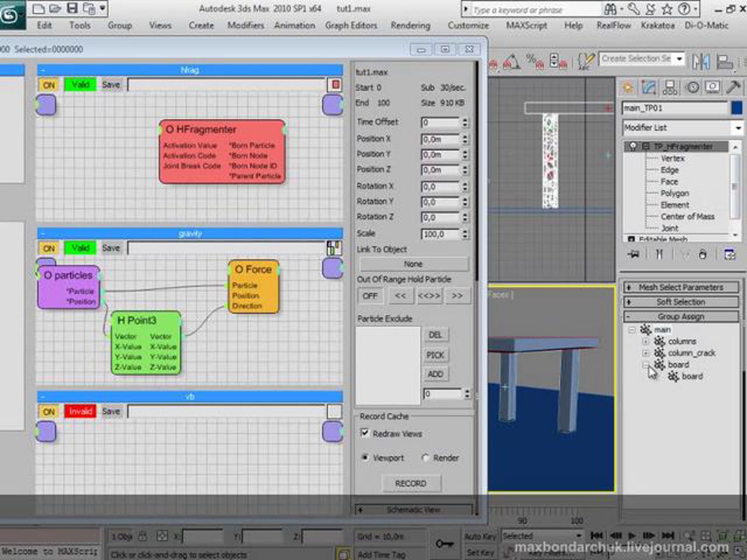
Task: Open the Modify command panel tab icon
Action: [649, 88]
